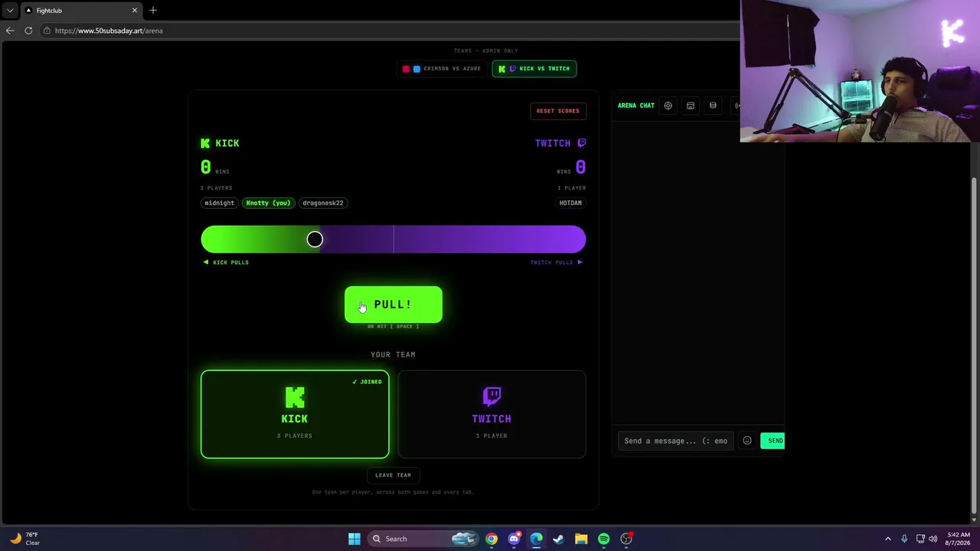This screenshot has width=980, height=551.
Task: Click the dragonesk22 player tag
Action: [323, 203]
